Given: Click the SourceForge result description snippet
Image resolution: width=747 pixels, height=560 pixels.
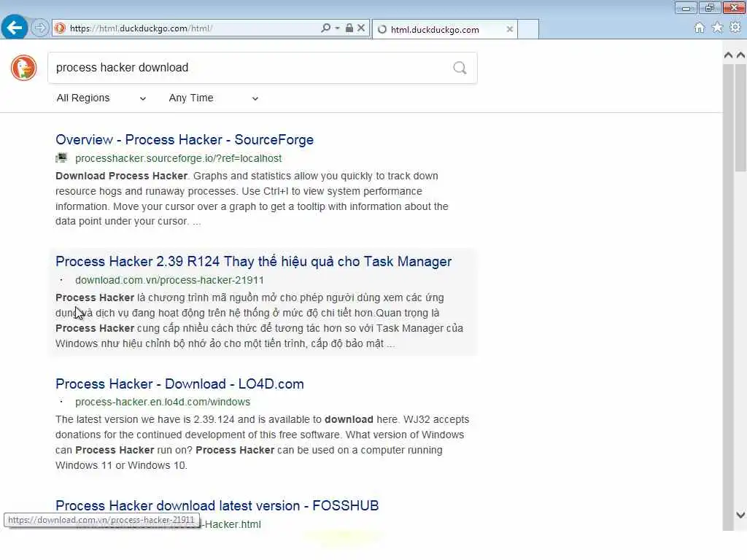Looking at the screenshot, I should click(x=252, y=198).
